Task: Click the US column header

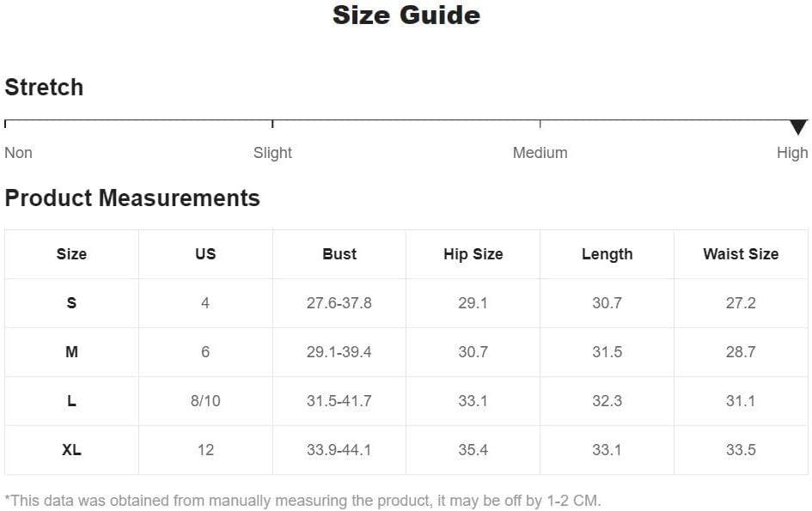Action: coord(205,253)
